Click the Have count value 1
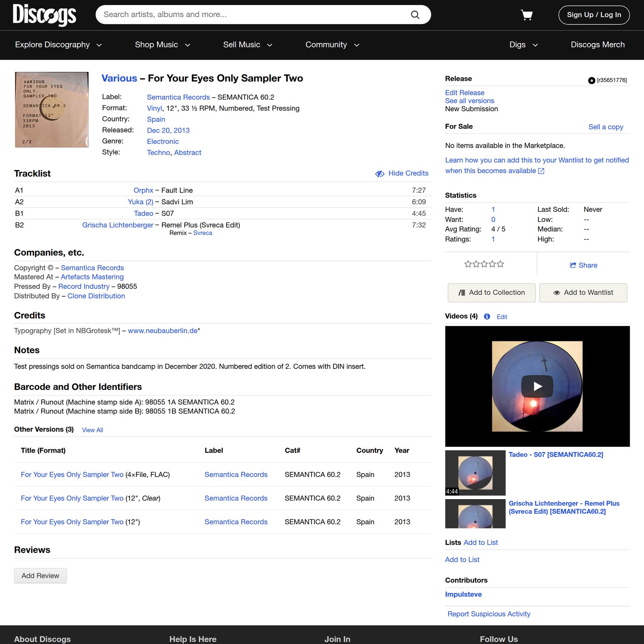 pos(493,210)
